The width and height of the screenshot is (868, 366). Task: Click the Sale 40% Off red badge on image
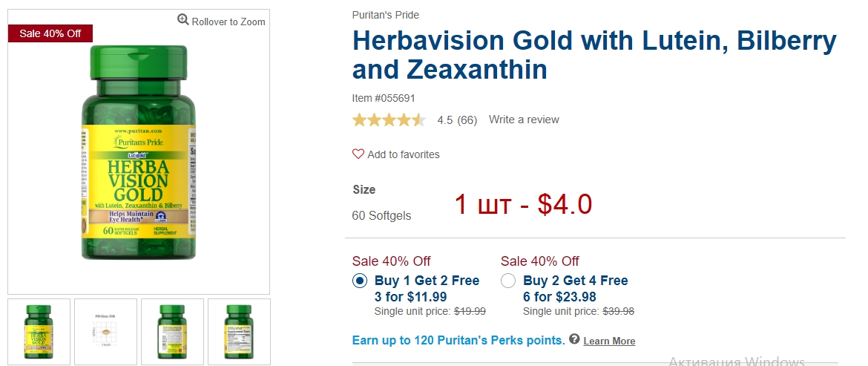pos(50,33)
